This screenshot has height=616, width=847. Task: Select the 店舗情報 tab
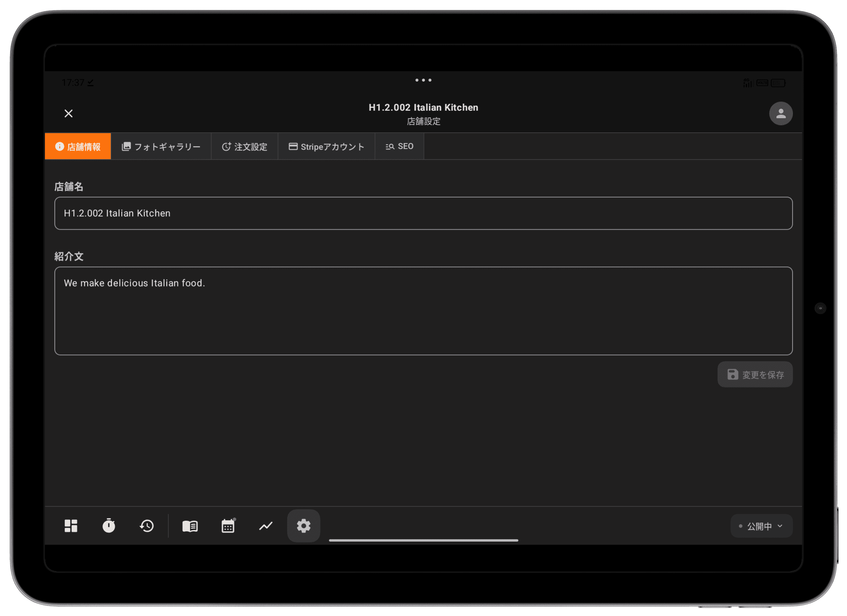(x=78, y=146)
